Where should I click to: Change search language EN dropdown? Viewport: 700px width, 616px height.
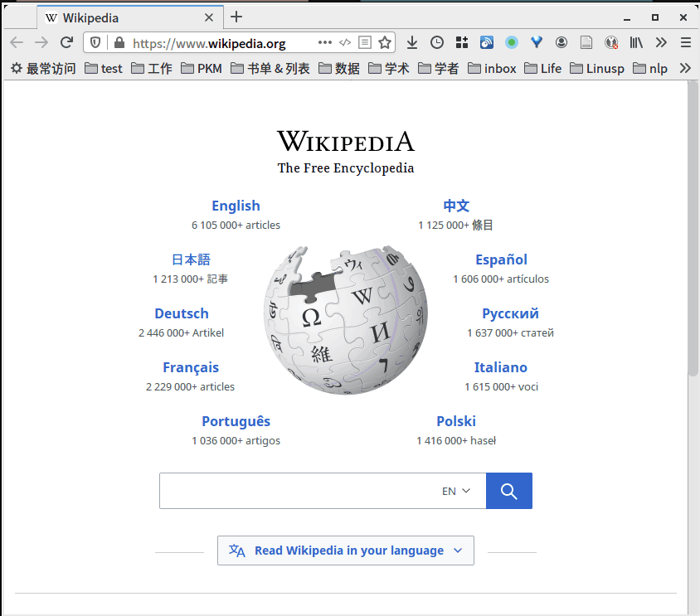coord(456,491)
